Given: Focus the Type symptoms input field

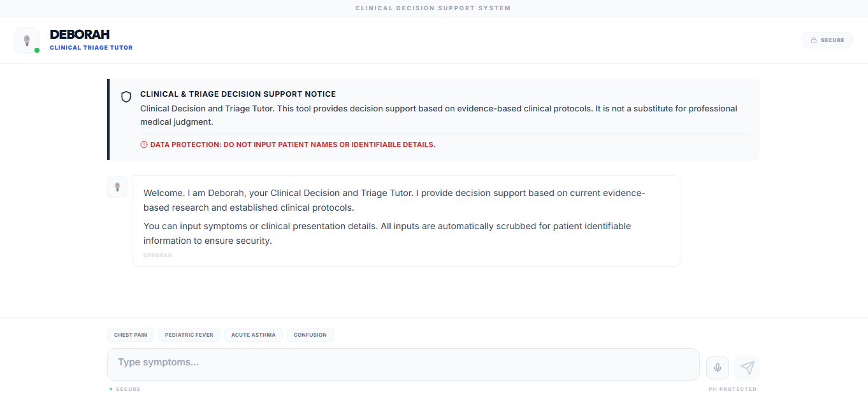Looking at the screenshot, I should tap(403, 364).
